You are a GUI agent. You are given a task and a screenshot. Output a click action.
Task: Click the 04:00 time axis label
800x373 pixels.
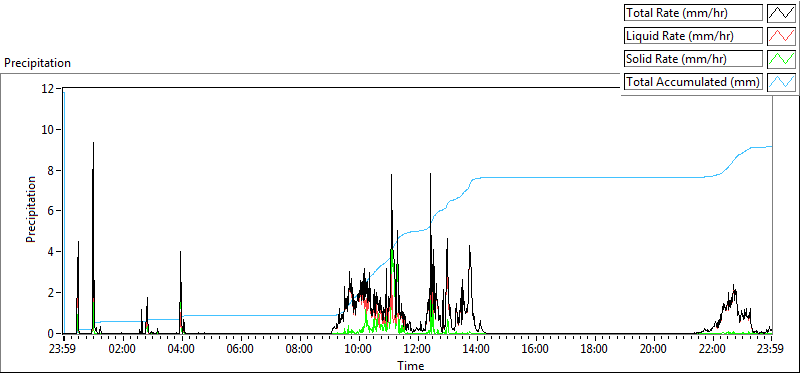pyautogui.click(x=182, y=350)
